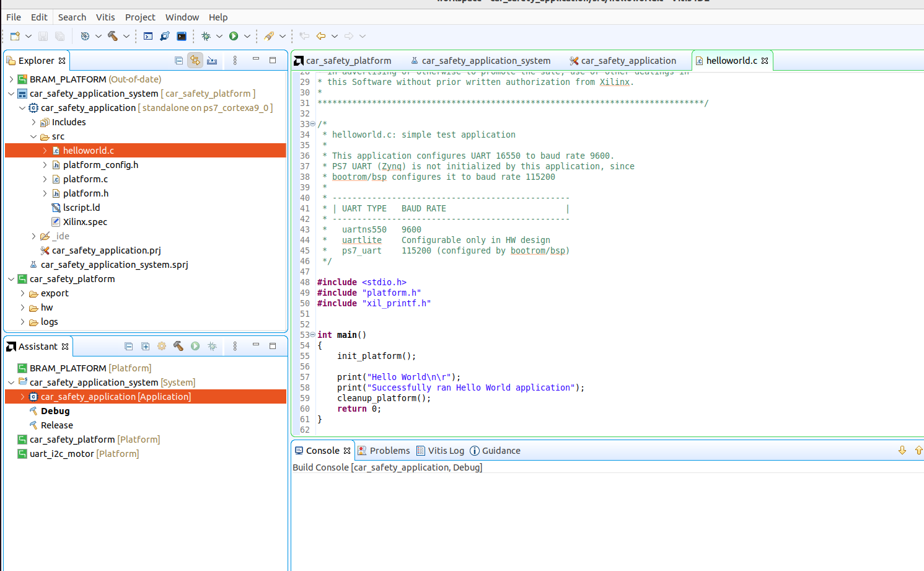Screen dimensions: 924x571
Task: Open the Run configurations dropdown arrow
Action: (247, 36)
